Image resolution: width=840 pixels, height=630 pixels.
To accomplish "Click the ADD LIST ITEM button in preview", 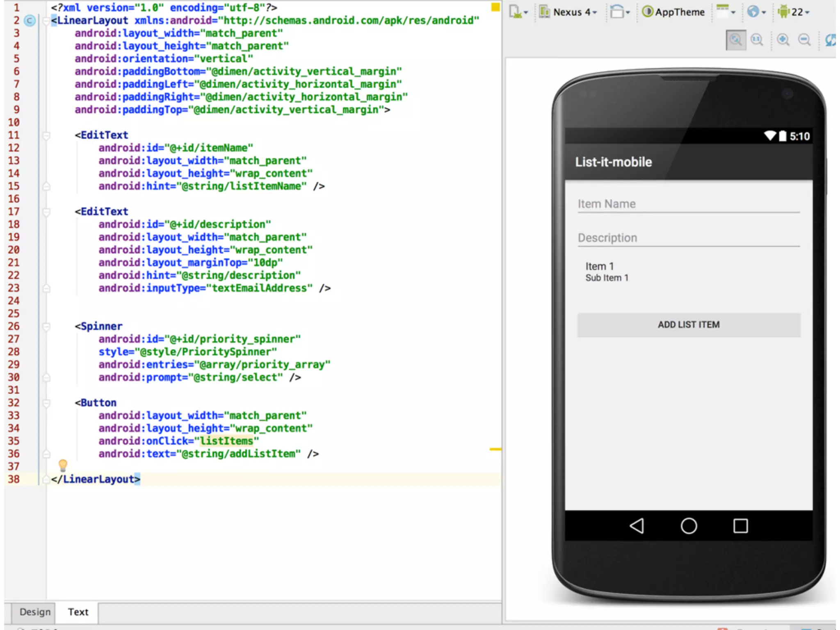I will pos(689,325).
